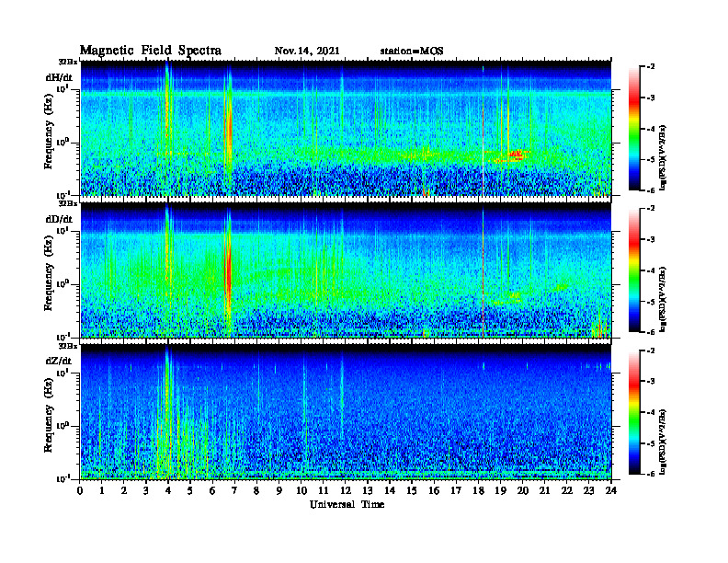Image resolution: width=728 pixels, height=563 pixels.
Task: Click the color scale bar beside the dD/dt panel
Action: (634, 270)
